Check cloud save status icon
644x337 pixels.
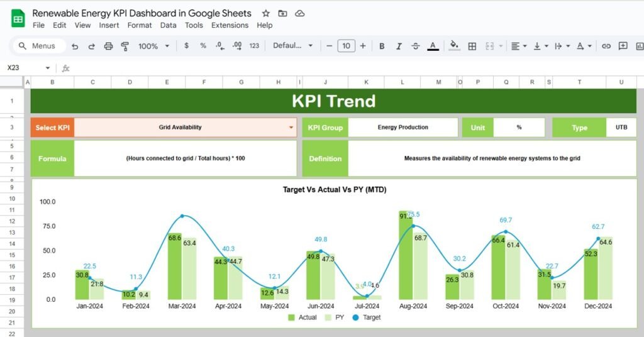point(300,13)
